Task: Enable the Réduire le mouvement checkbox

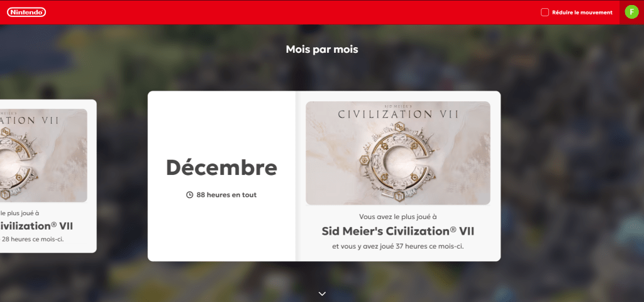Action: click(545, 13)
